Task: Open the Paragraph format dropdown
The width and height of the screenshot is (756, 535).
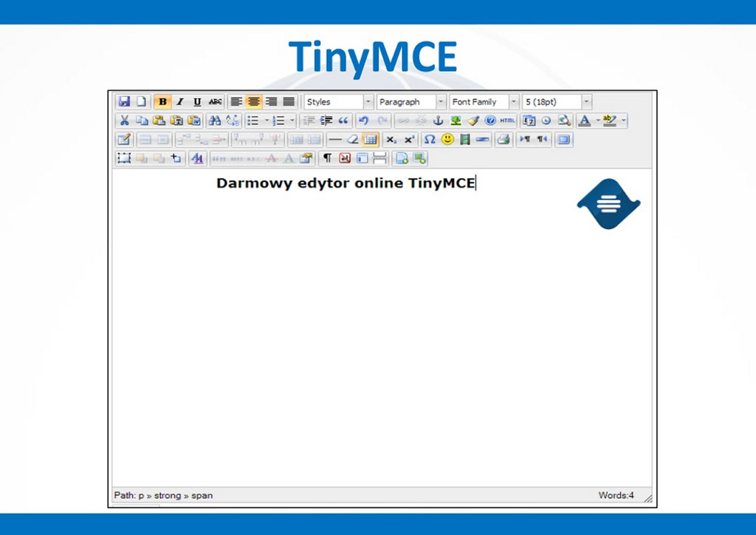Action: (x=411, y=102)
